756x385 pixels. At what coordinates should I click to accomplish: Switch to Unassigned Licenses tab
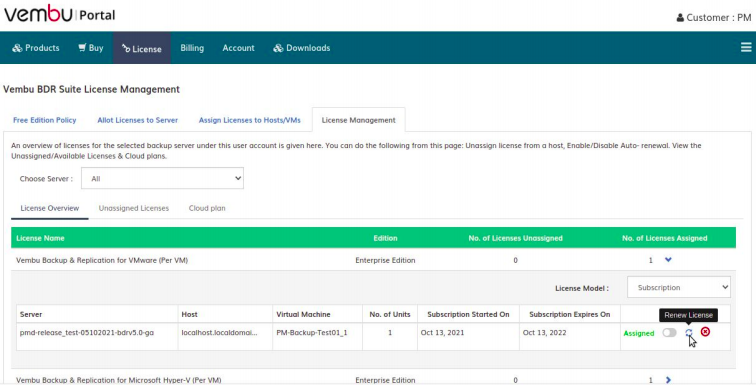click(134, 208)
